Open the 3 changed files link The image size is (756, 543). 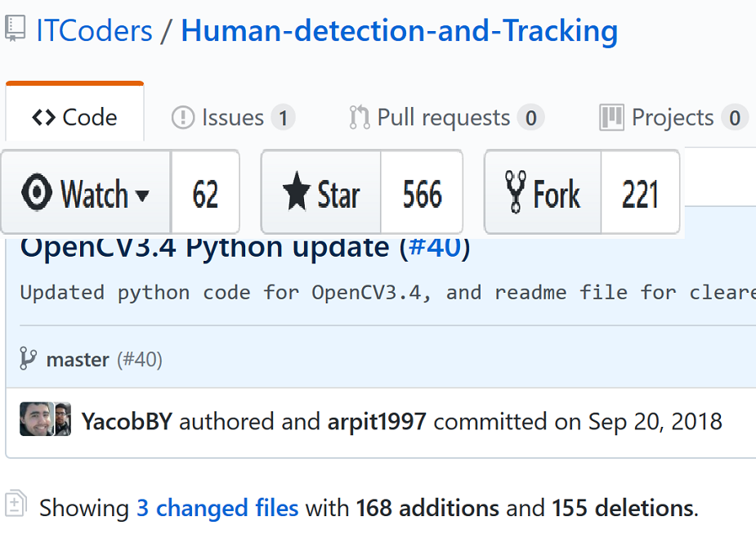pyautogui.click(x=217, y=508)
